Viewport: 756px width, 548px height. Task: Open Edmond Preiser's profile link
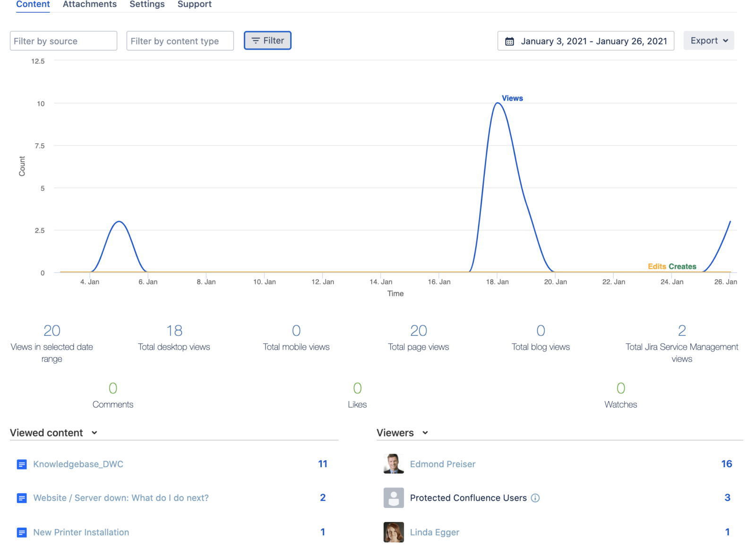pyautogui.click(x=442, y=464)
